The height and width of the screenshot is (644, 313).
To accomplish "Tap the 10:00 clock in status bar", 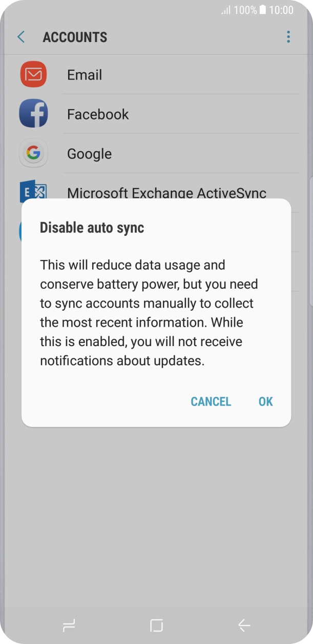I will [x=281, y=10].
